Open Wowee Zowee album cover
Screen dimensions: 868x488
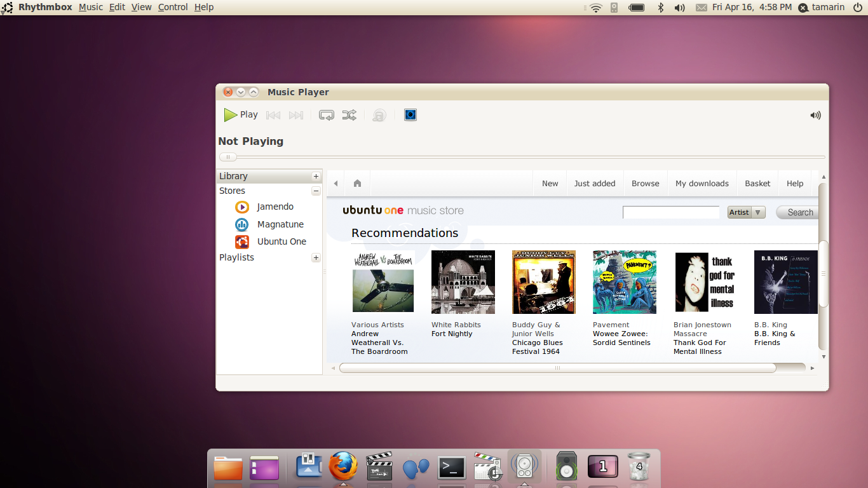coord(625,282)
